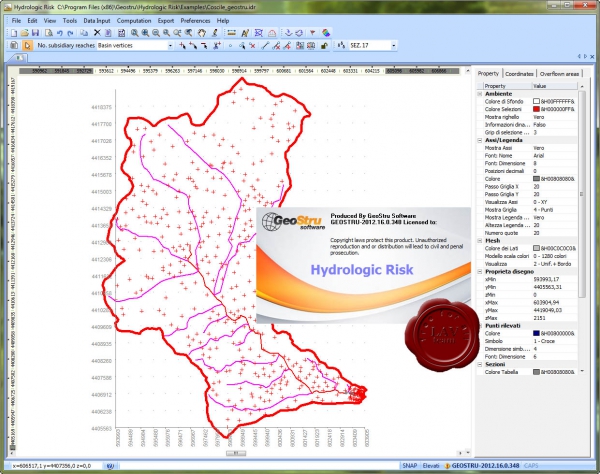This screenshot has height=474, width=600.
Task: Select the Property tab
Action: click(x=488, y=73)
